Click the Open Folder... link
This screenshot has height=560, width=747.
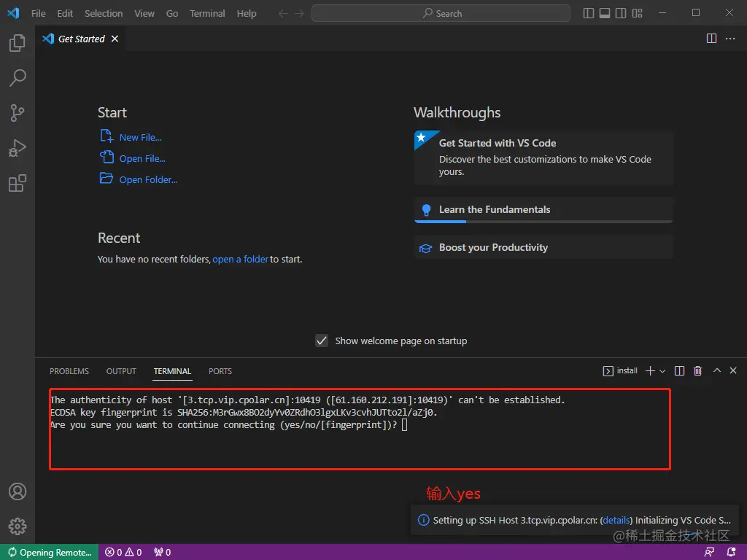point(148,180)
